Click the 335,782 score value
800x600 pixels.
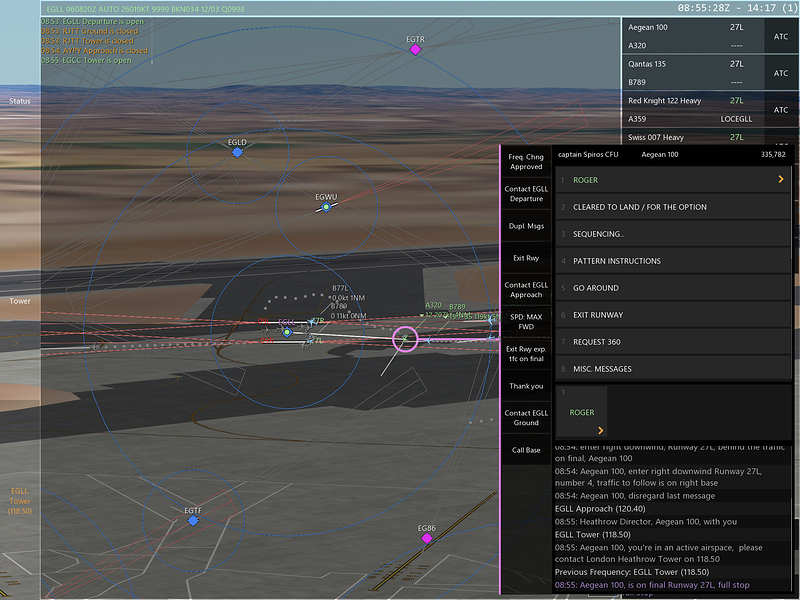(773, 155)
